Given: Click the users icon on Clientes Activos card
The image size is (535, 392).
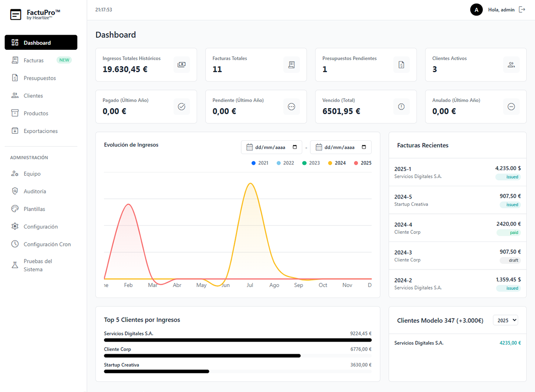Looking at the screenshot, I should click(x=511, y=65).
